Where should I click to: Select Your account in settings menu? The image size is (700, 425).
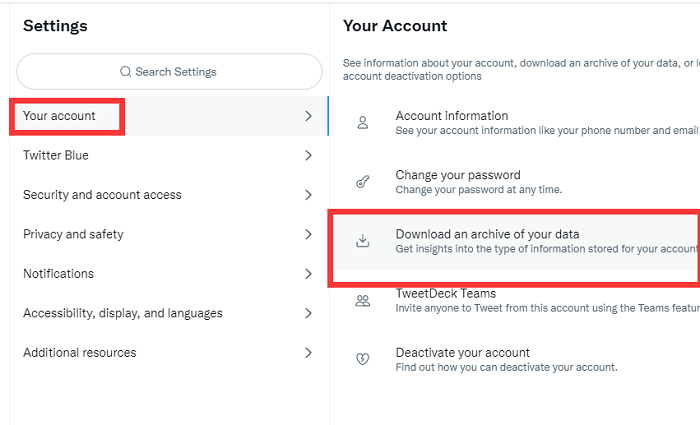pyautogui.click(x=60, y=116)
